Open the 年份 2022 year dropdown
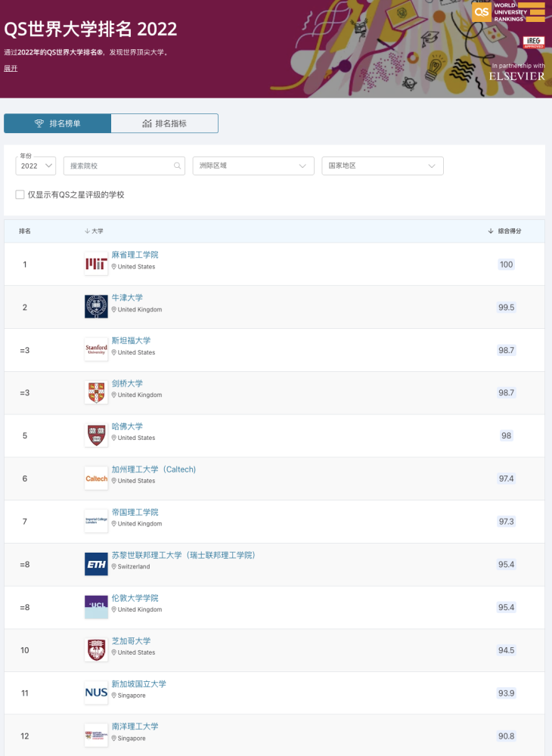552x756 pixels. coord(36,166)
